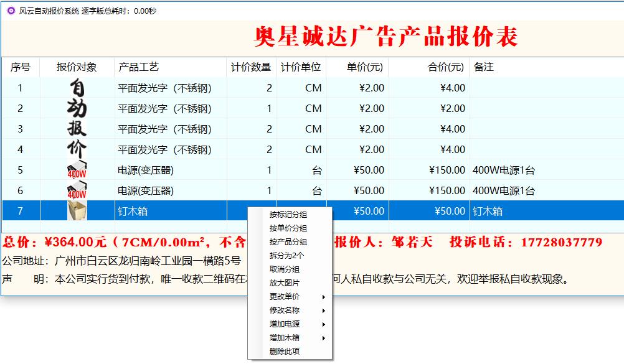Click the 产品工艺 column header
Viewport: 624px width, 364px height.
(x=139, y=67)
